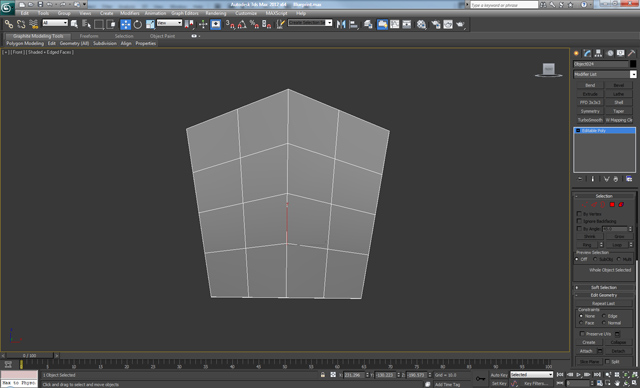Image resolution: width=640 pixels, height=388 pixels.
Task: Click the time slider 0 / 100 handle
Action: tap(29, 355)
